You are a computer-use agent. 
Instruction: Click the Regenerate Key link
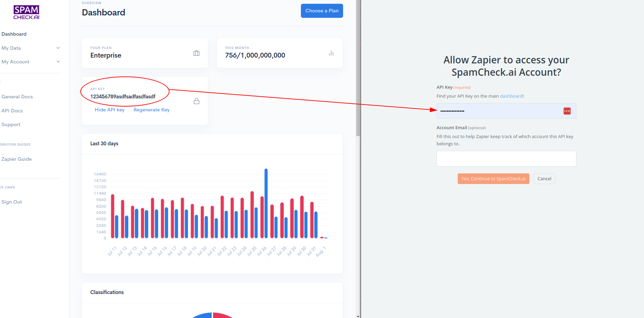[x=152, y=110]
